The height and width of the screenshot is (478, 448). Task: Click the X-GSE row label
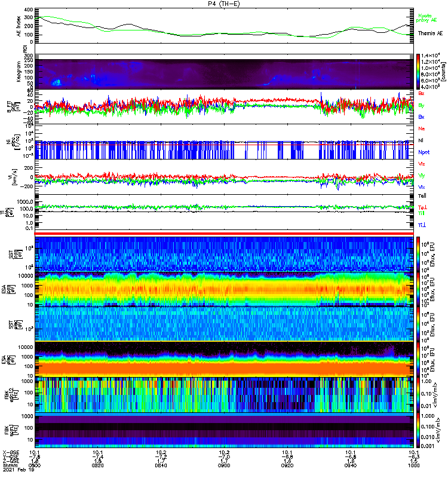pyautogui.click(x=11, y=452)
